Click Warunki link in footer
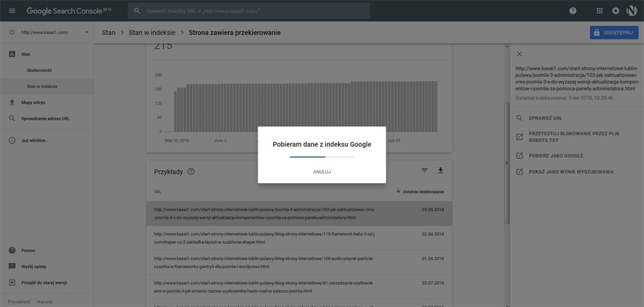Screen dimensions: 644x307 [45, 302]
